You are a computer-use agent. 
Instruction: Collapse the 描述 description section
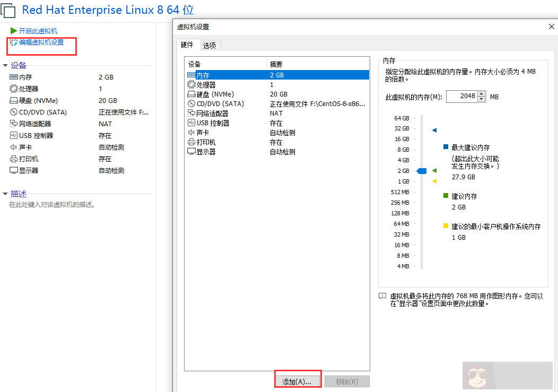[x=6, y=194]
